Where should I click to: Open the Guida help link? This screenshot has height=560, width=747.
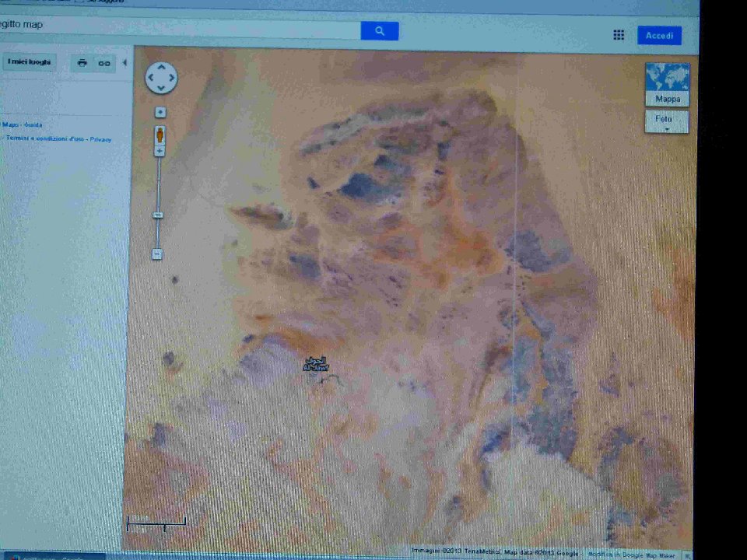tap(33, 124)
